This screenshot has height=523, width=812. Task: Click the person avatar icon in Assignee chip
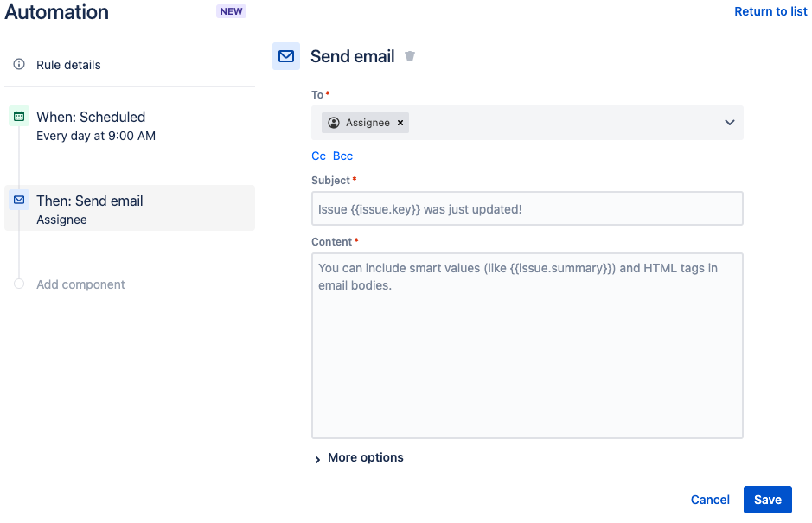tap(334, 123)
